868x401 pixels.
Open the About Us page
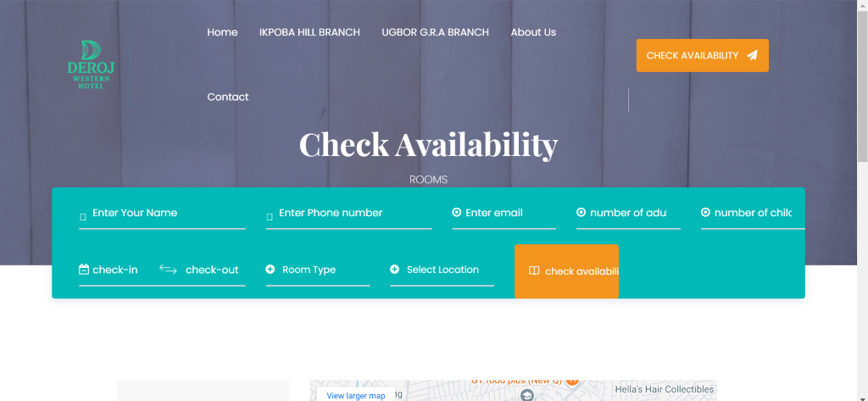[533, 32]
